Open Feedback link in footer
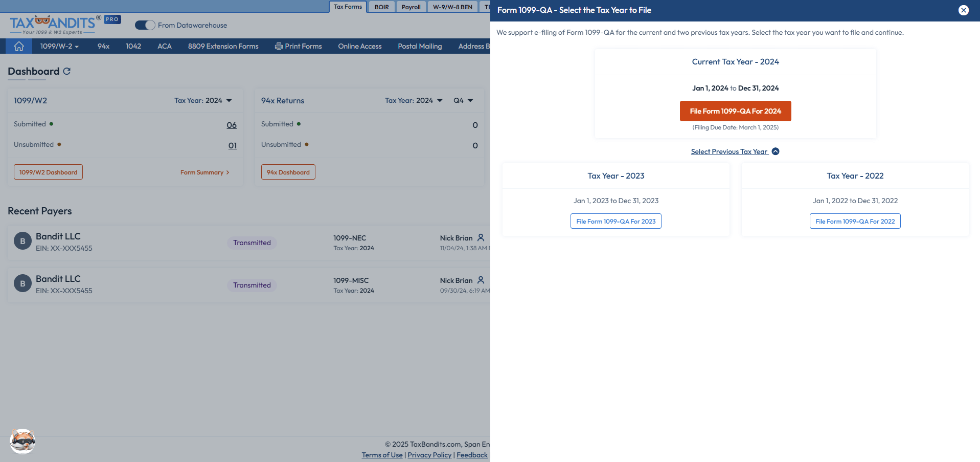Screen dimensions: 980x462 pos(472,455)
